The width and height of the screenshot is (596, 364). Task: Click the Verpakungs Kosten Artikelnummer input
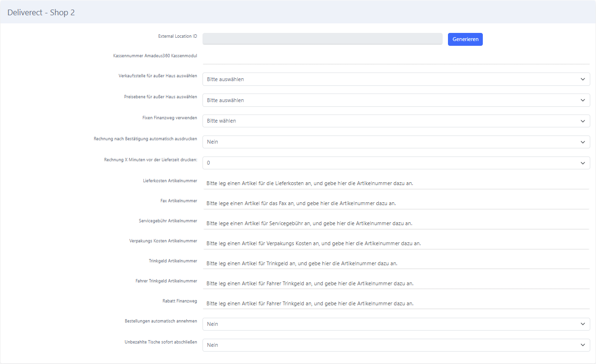396,243
